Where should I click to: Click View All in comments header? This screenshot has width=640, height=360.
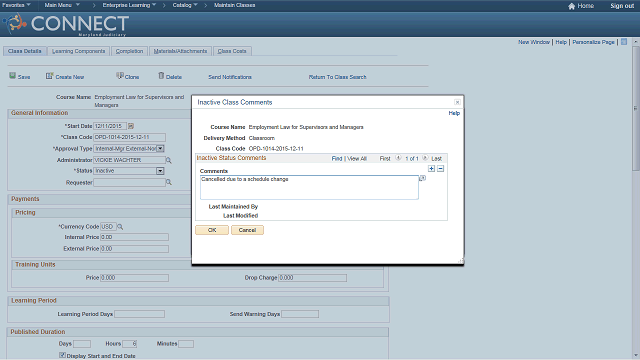pyautogui.click(x=357, y=158)
